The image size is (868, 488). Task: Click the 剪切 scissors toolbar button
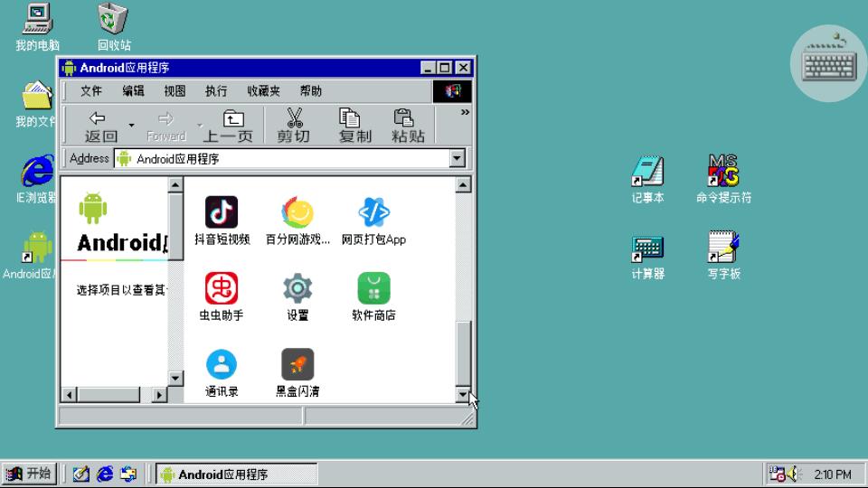point(293,125)
